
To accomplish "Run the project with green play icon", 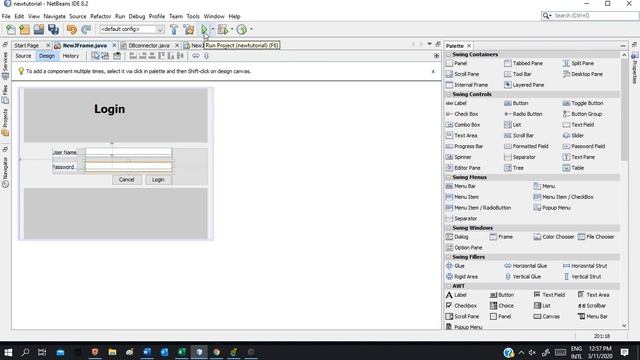I will pyautogui.click(x=204, y=29).
